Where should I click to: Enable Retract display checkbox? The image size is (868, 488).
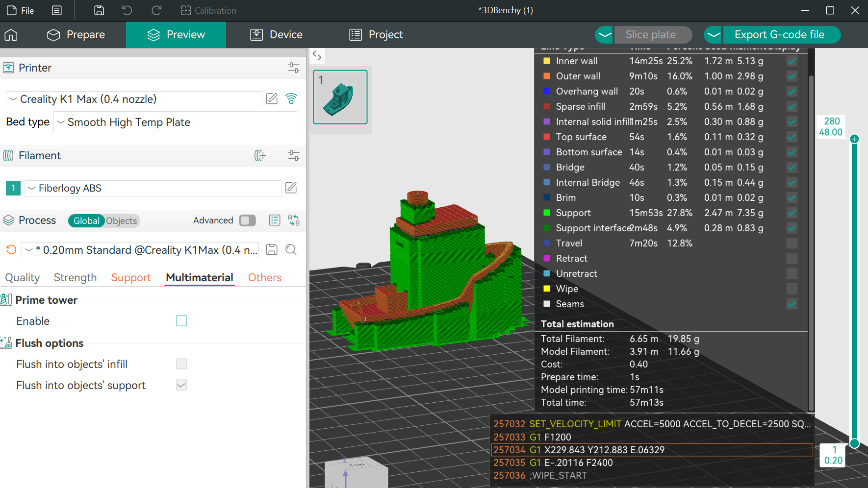coord(791,259)
